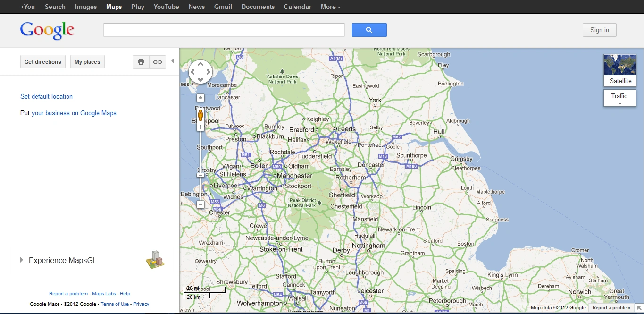Open Gmail from the top navigation
This screenshot has width=644, height=314.
(x=223, y=7)
